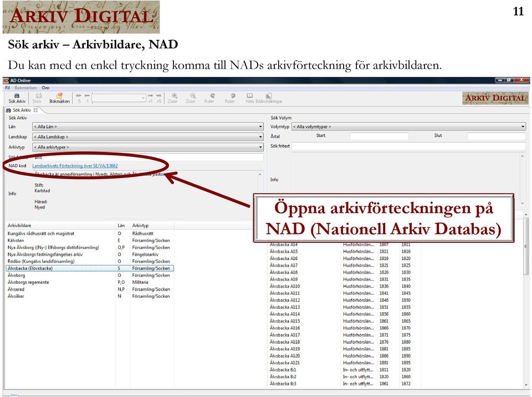Sort by Arkivtyp column header
Viewport: 532px width, 397px height.
[152, 226]
